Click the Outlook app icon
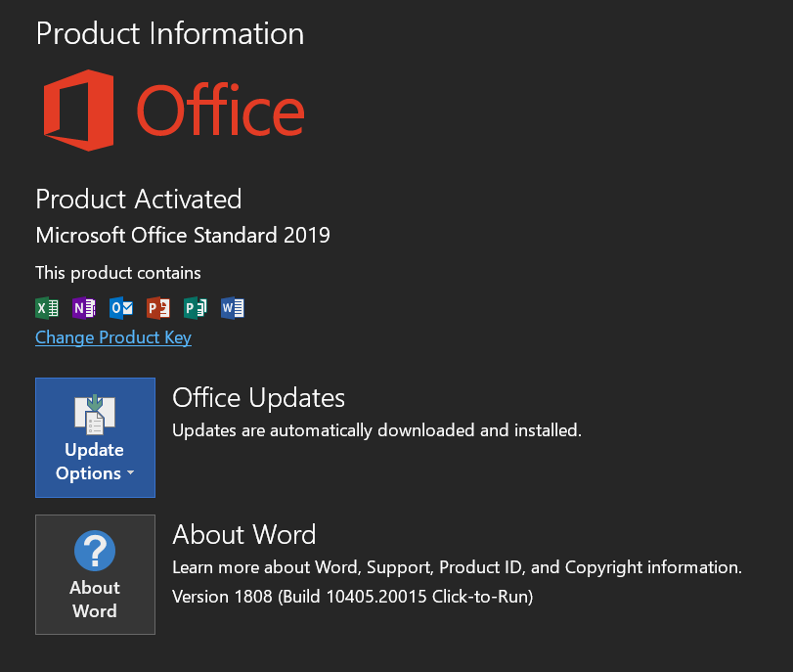Screen dimensions: 793x672 [x=121, y=308]
